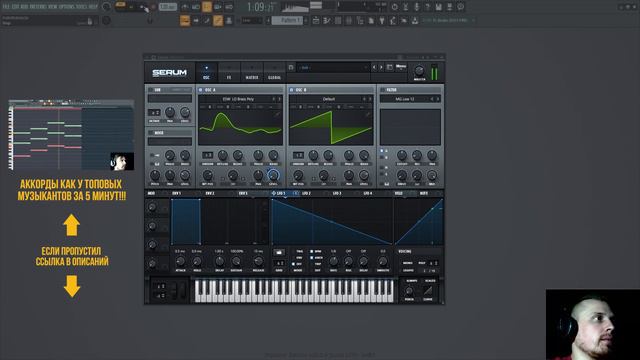Toggle the NOISE oscillator on
The image size is (640, 360).
point(151,133)
